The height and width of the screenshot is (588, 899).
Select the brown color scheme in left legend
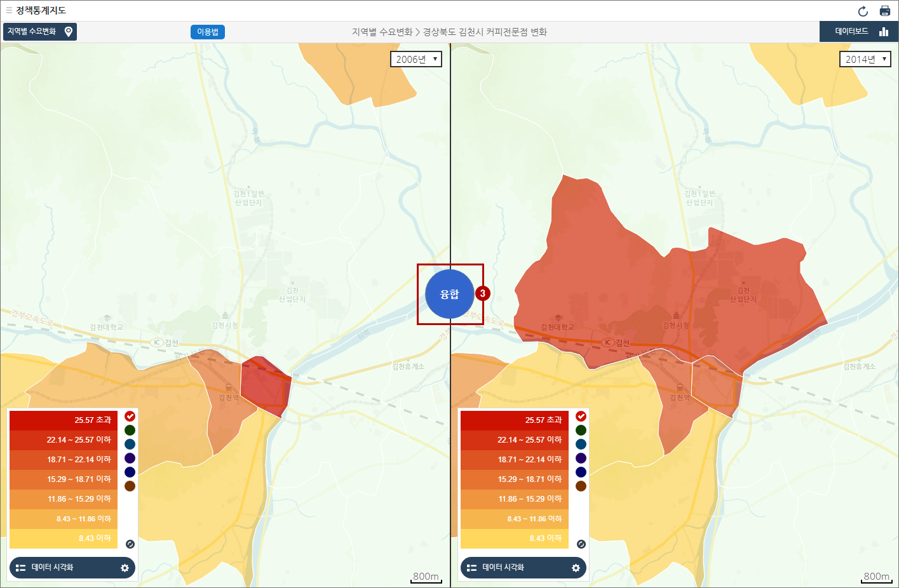pos(130,486)
